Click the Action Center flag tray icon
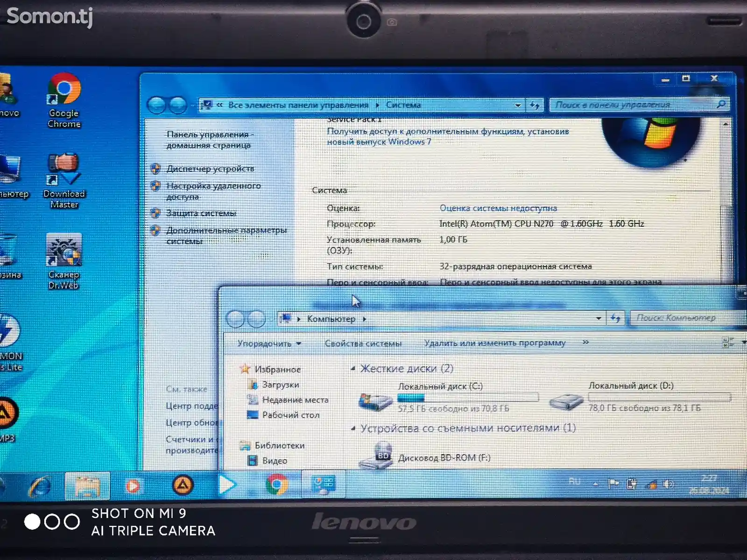747x560 pixels. coord(613,483)
